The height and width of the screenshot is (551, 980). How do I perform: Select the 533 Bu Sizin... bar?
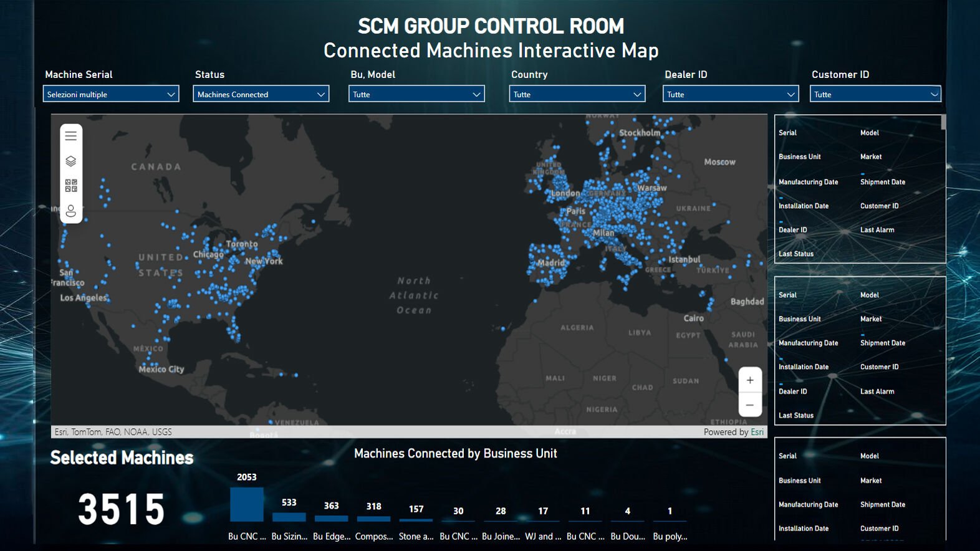(x=289, y=517)
